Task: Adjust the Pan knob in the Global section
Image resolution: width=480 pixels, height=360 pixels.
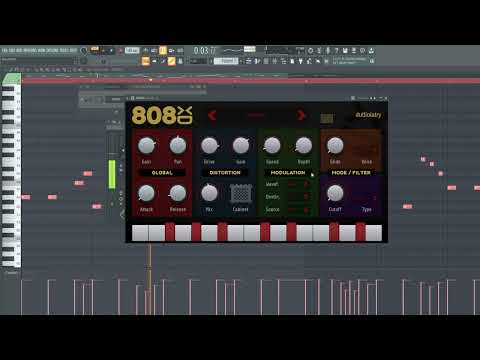Action: 178,146
